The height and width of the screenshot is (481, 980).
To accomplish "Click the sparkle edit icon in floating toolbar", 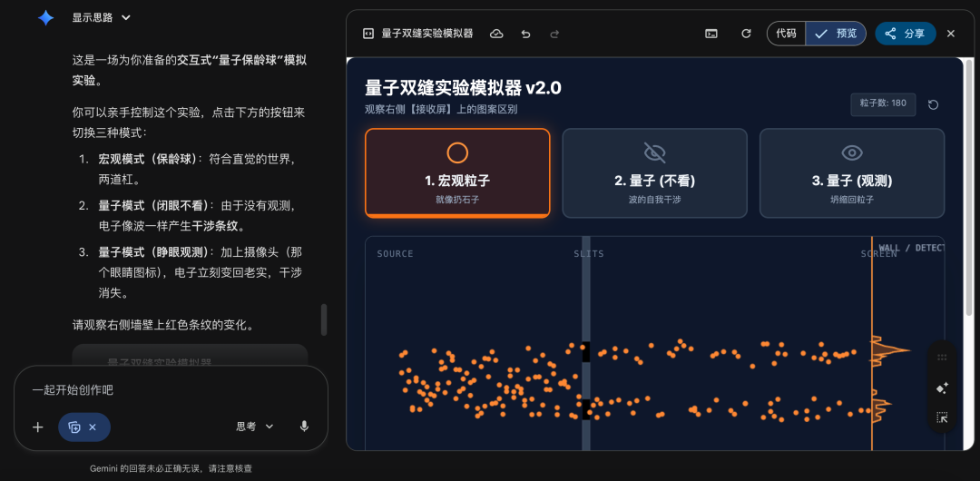I will click(943, 388).
